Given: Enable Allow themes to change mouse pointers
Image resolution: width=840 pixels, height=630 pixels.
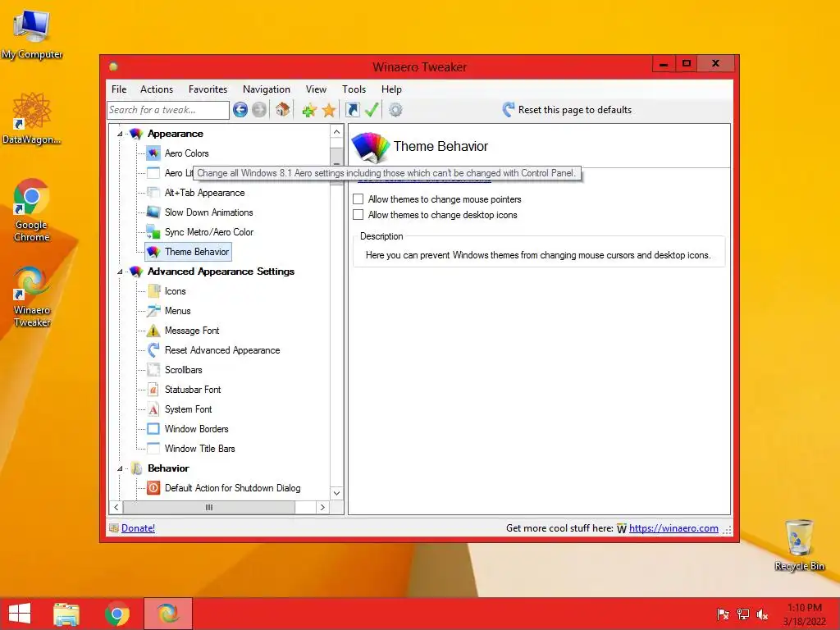Looking at the screenshot, I should coord(358,199).
